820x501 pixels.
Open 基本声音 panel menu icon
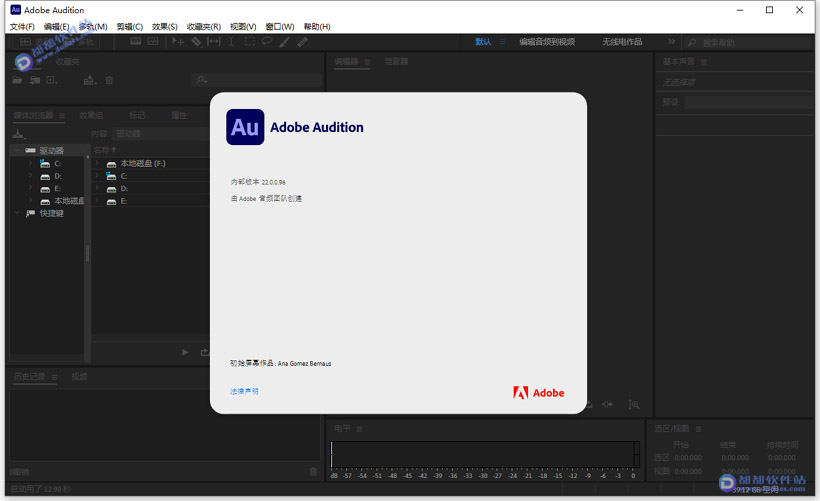tap(704, 62)
